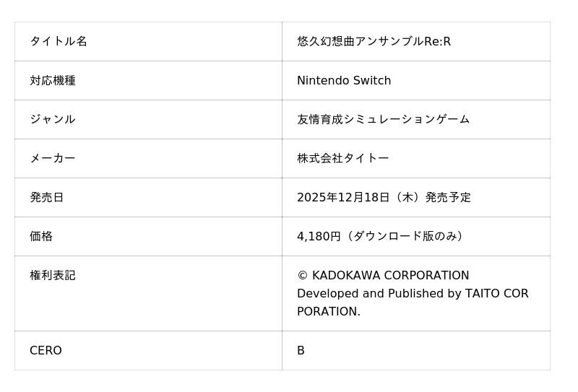The image size is (578, 392).
Task: Click the 発売日 label cell
Action: point(47,197)
